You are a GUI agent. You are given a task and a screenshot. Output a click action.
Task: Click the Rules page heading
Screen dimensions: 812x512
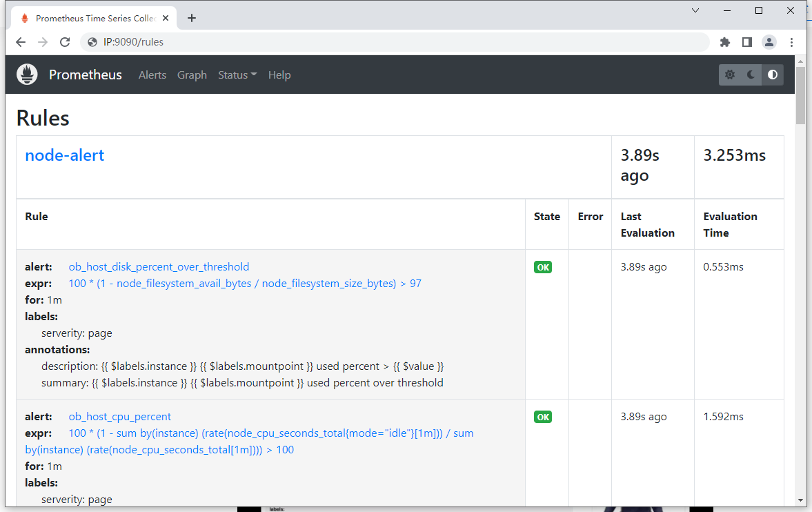[43, 117]
